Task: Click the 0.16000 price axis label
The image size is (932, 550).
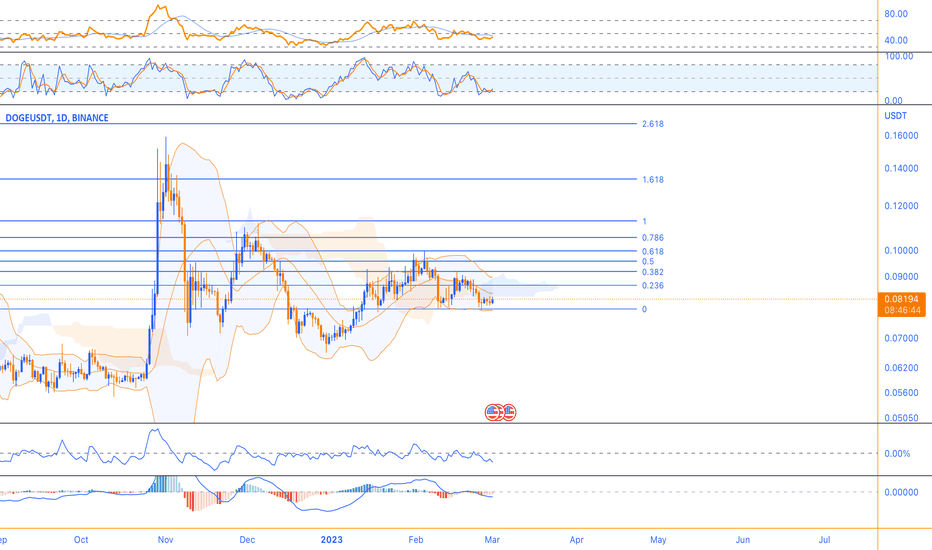Action: [901, 136]
